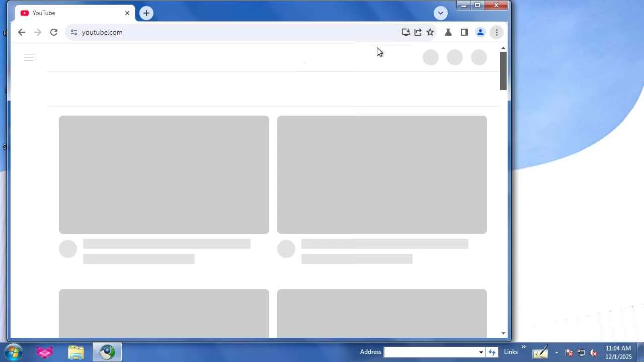Expand the Links toolbar chevron
644x362 pixels.
tap(523, 346)
